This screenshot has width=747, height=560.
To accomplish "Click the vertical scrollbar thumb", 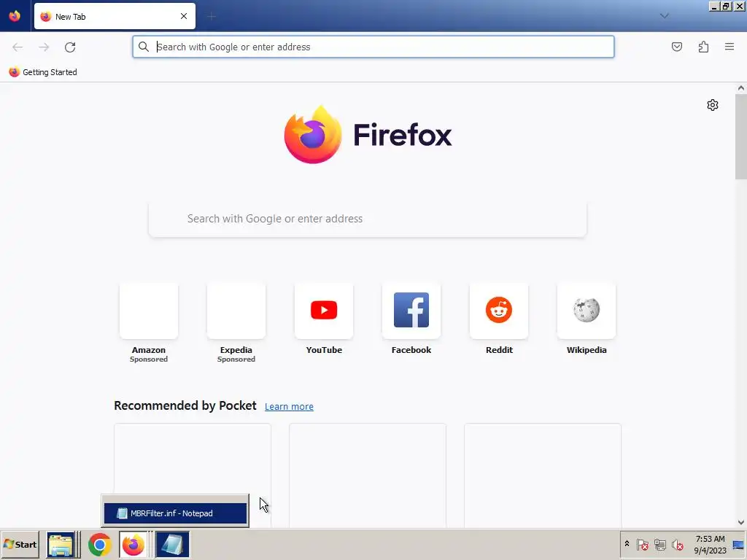I will [741, 136].
